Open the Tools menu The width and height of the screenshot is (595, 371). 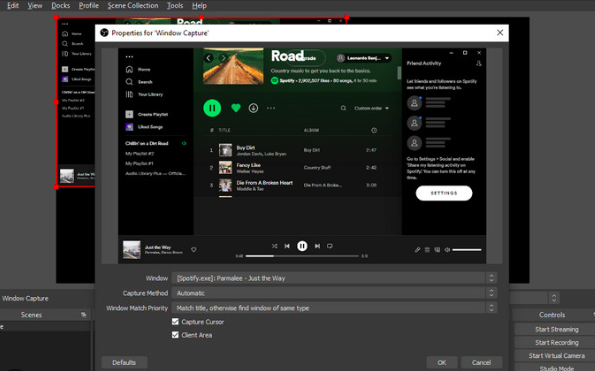(175, 6)
